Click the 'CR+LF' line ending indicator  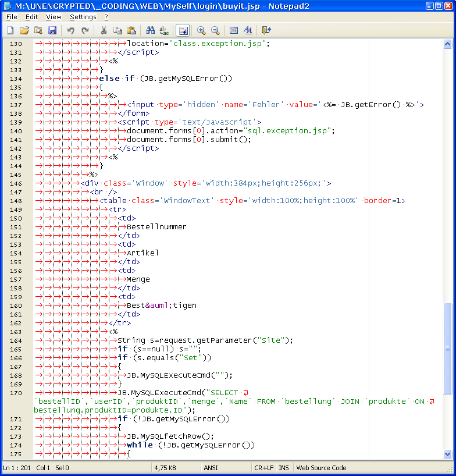click(263, 468)
